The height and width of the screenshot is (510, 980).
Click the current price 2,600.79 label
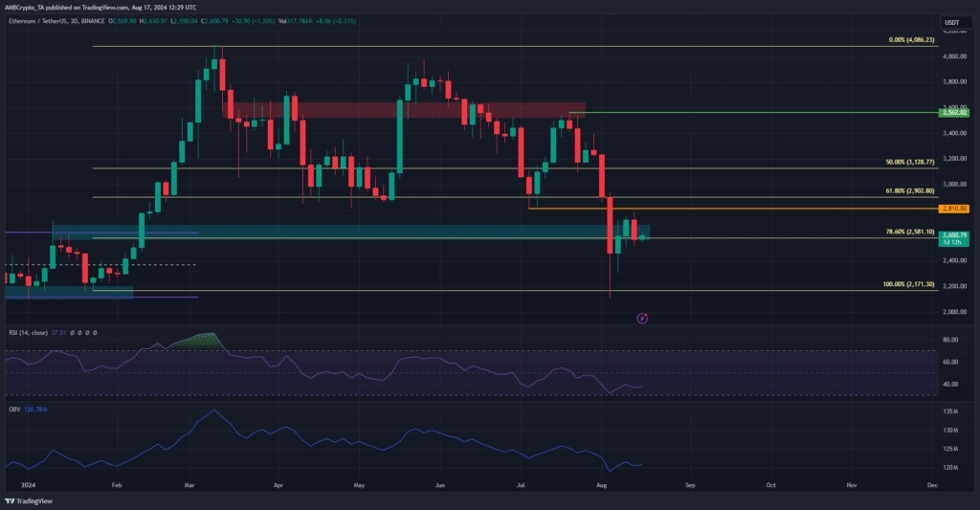tap(956, 235)
